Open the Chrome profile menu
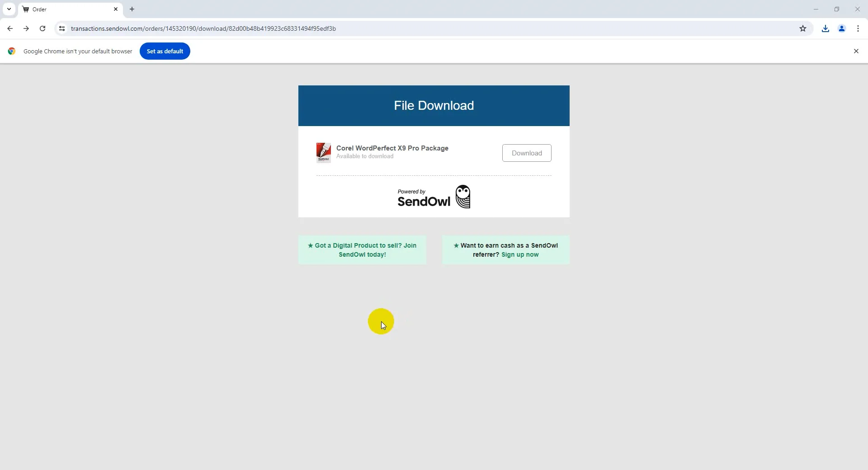 click(842, 28)
